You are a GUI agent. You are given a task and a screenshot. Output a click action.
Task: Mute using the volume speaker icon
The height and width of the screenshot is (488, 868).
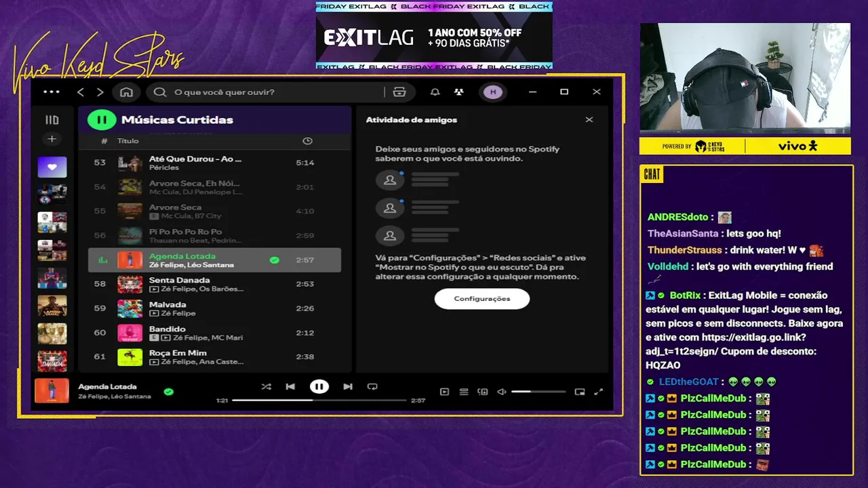(502, 392)
